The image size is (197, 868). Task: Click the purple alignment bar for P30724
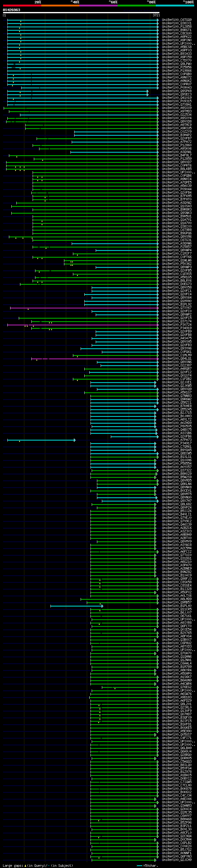[x=83, y=325]
